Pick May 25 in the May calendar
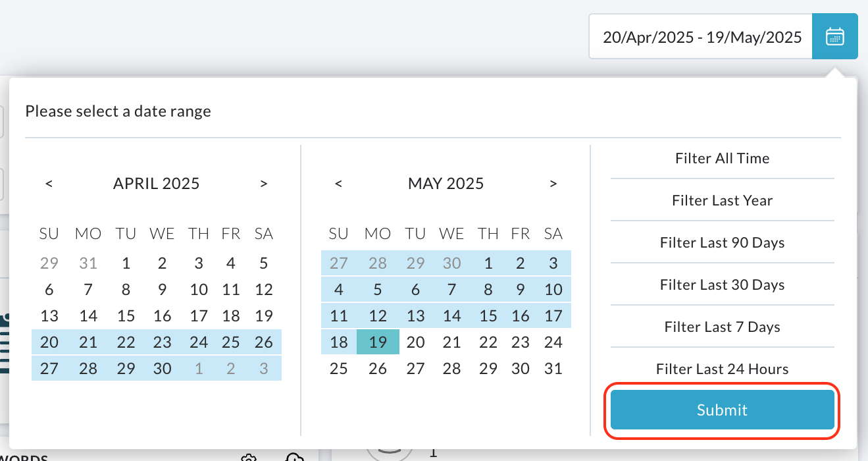The image size is (868, 461). tap(339, 368)
